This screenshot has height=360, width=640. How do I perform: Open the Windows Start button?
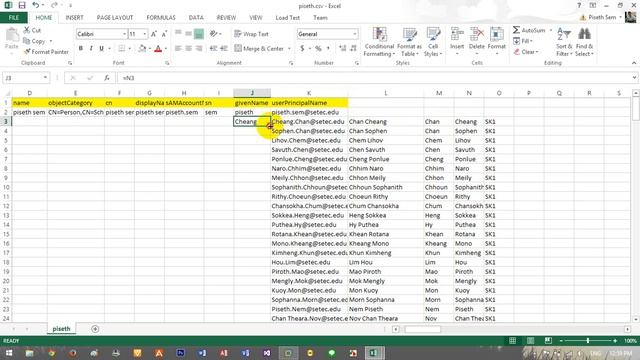coord(8,353)
